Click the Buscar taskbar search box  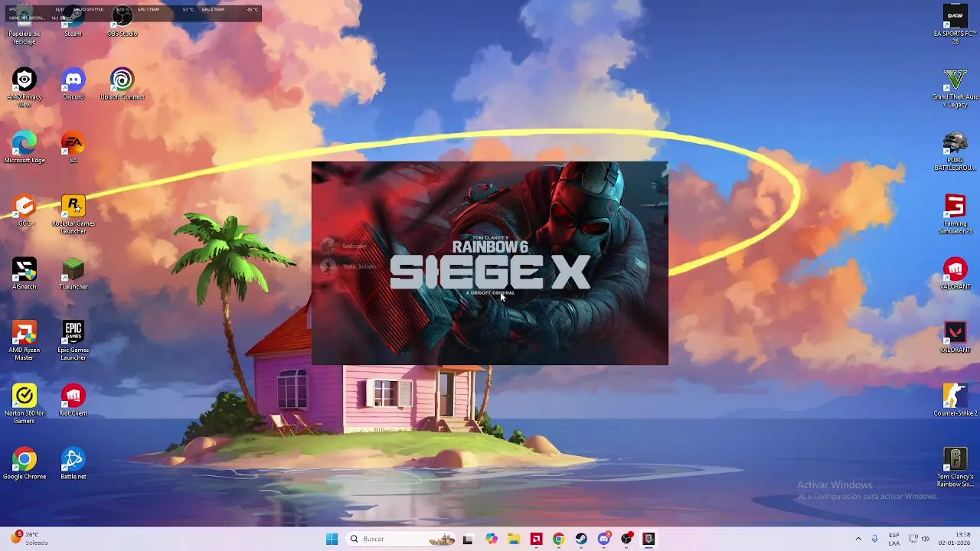400,539
